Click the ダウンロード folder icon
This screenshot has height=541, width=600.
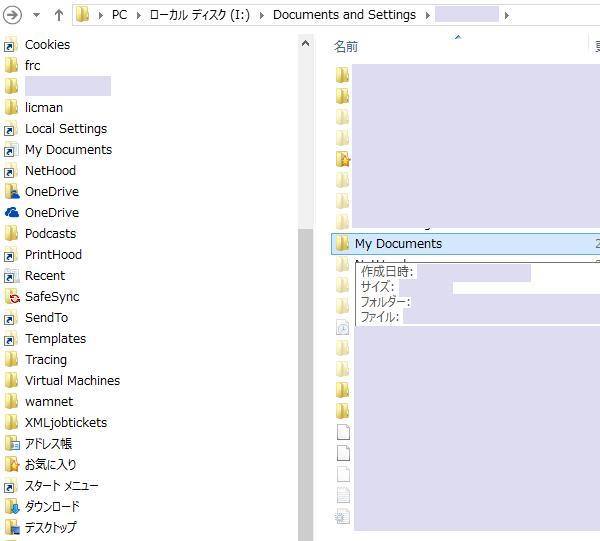12,507
